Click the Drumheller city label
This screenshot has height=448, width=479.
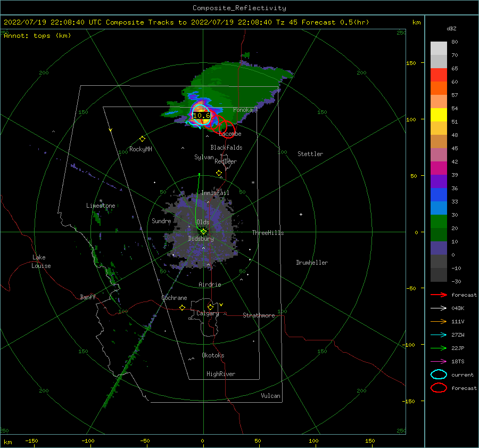312,263
